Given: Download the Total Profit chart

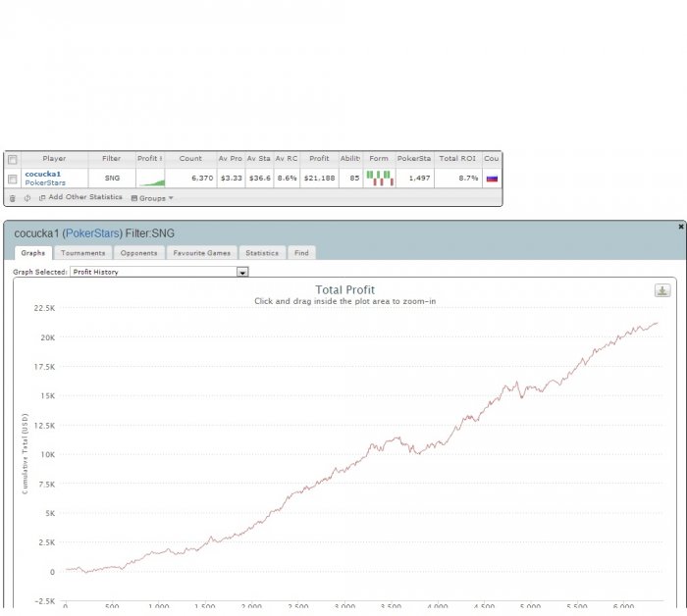Looking at the screenshot, I should click(662, 290).
